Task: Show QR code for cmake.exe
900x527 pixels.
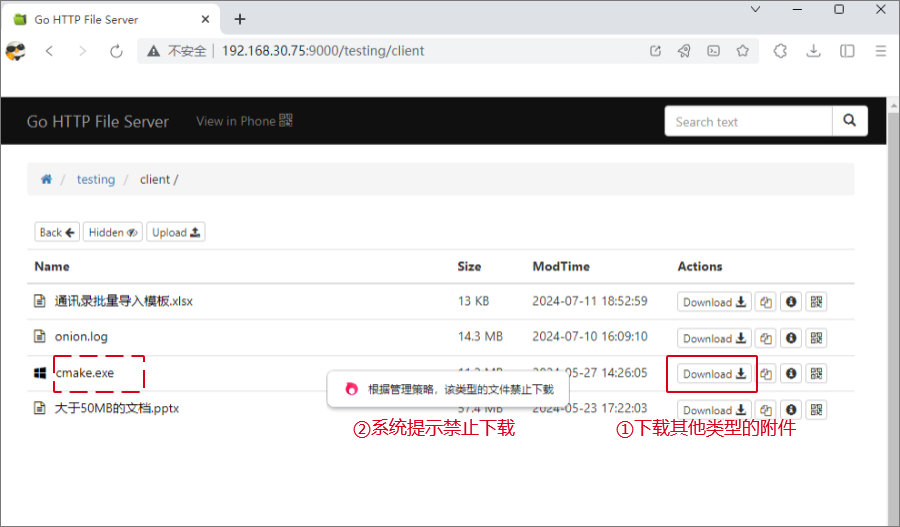Action: [x=816, y=374]
